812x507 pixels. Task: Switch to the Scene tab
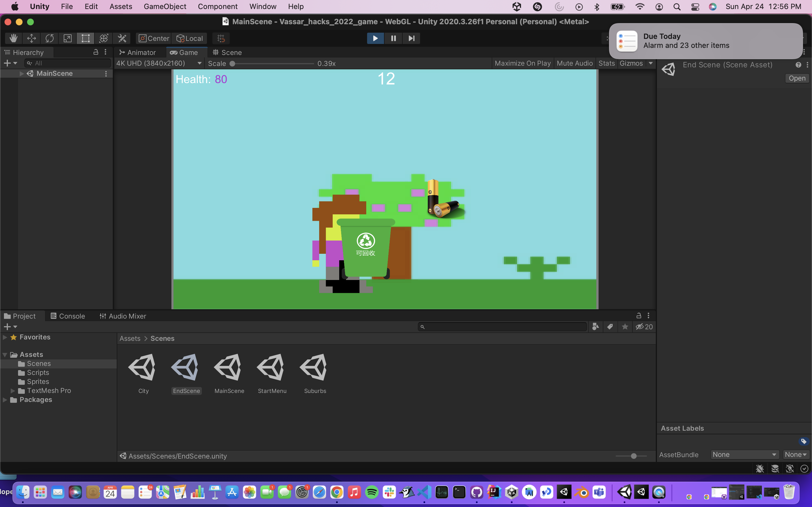227,53
